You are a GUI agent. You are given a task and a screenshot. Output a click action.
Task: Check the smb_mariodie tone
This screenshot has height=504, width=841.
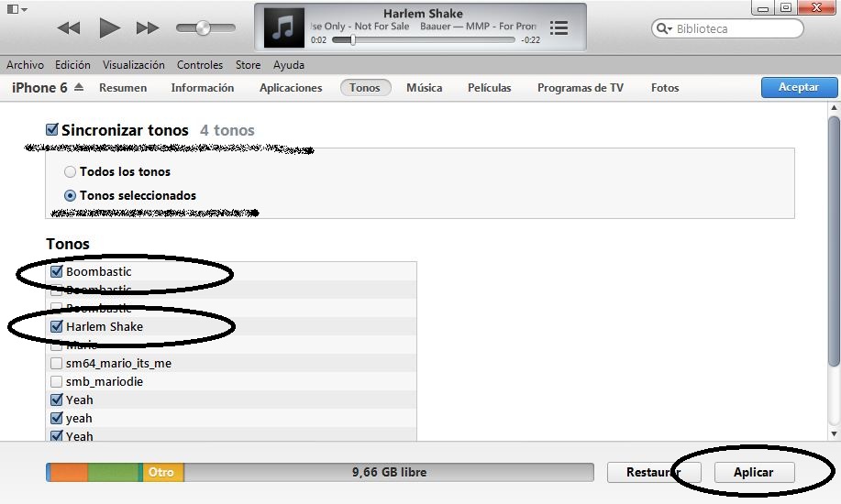pyautogui.click(x=56, y=381)
